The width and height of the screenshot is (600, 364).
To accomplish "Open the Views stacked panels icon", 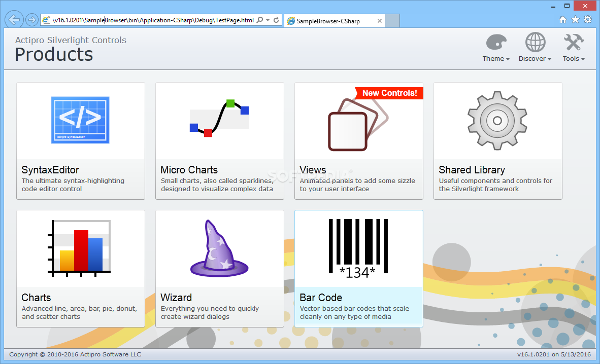I will coord(358,125).
